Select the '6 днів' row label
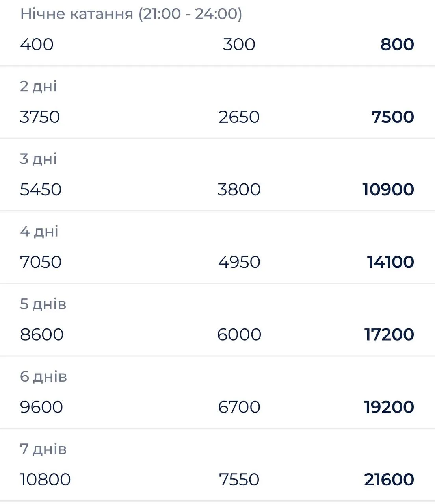Screen dimensions: 435x504 [43, 376]
